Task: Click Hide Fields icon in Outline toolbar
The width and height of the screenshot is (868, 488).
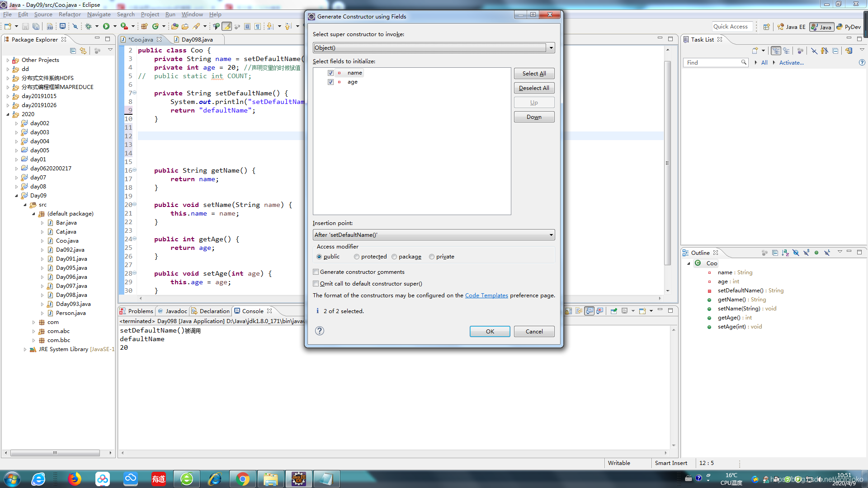Action: pyautogui.click(x=796, y=253)
